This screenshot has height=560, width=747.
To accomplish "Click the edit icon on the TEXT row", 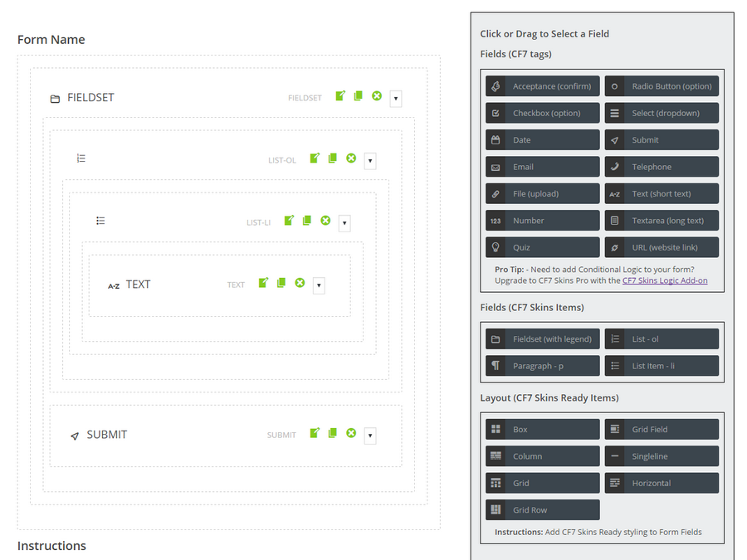I will pos(263,283).
